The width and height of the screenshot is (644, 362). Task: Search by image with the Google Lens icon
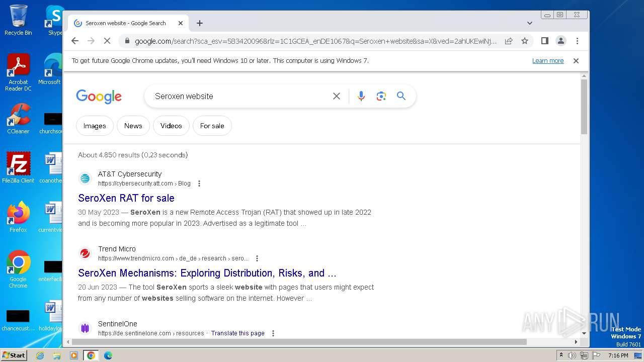(381, 96)
